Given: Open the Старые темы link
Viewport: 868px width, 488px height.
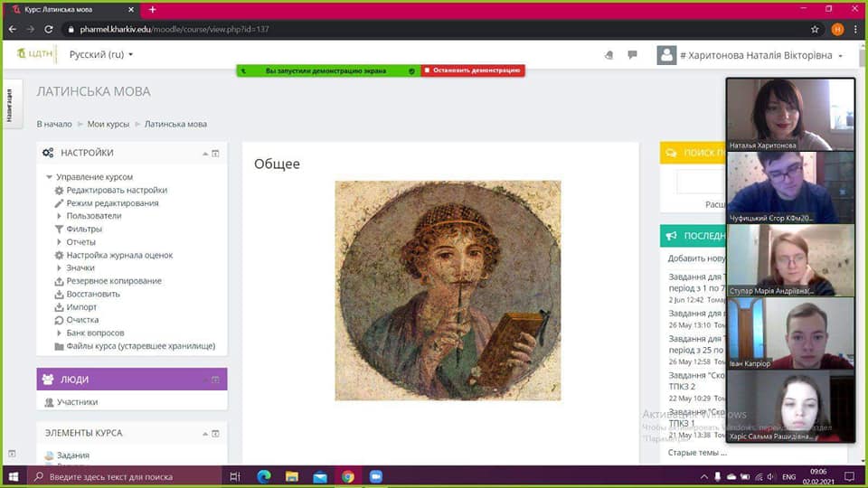Looking at the screenshot, I should [697, 453].
